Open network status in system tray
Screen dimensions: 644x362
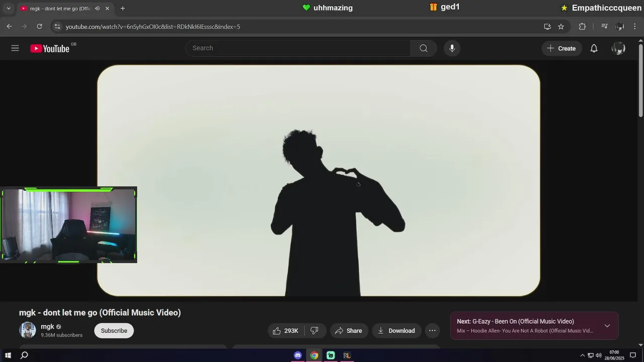click(x=591, y=355)
